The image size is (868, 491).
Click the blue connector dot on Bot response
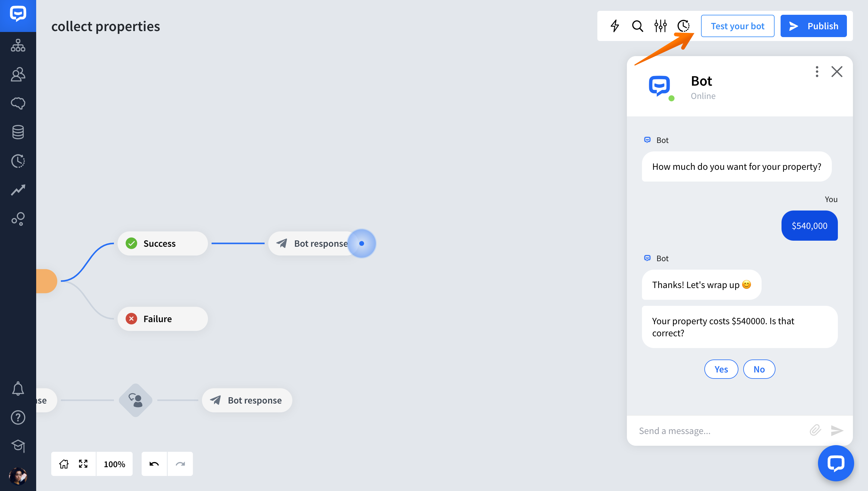(362, 243)
